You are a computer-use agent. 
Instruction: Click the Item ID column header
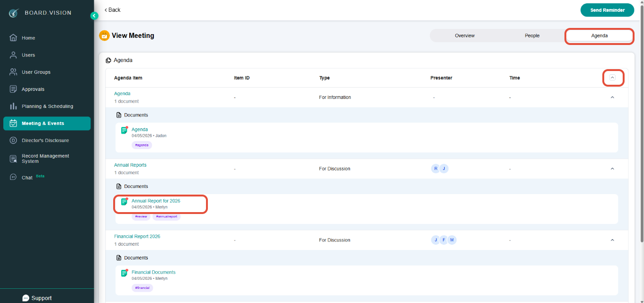[241, 78]
